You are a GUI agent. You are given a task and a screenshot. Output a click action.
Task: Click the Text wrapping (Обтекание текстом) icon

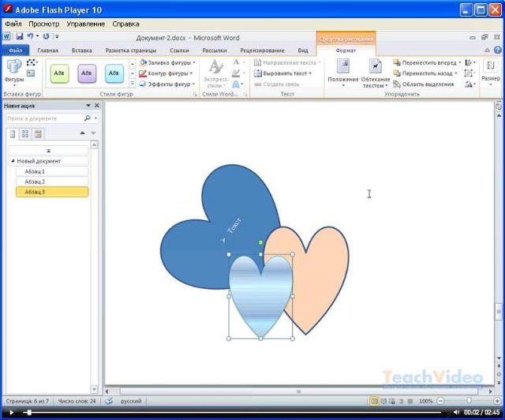coord(376,69)
